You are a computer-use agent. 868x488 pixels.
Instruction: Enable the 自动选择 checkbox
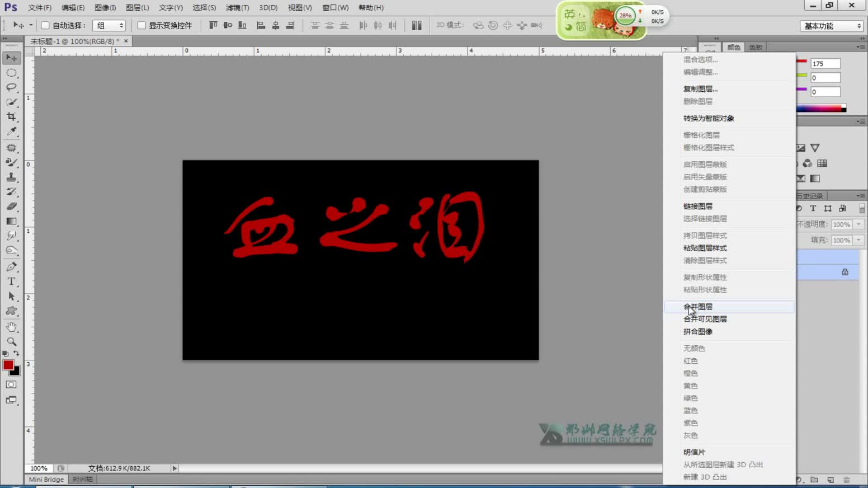point(44,25)
